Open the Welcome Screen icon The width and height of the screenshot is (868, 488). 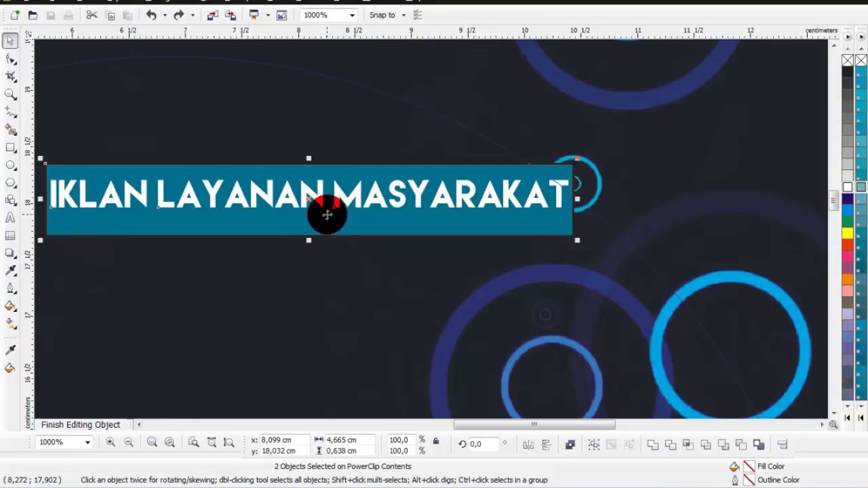coord(281,15)
